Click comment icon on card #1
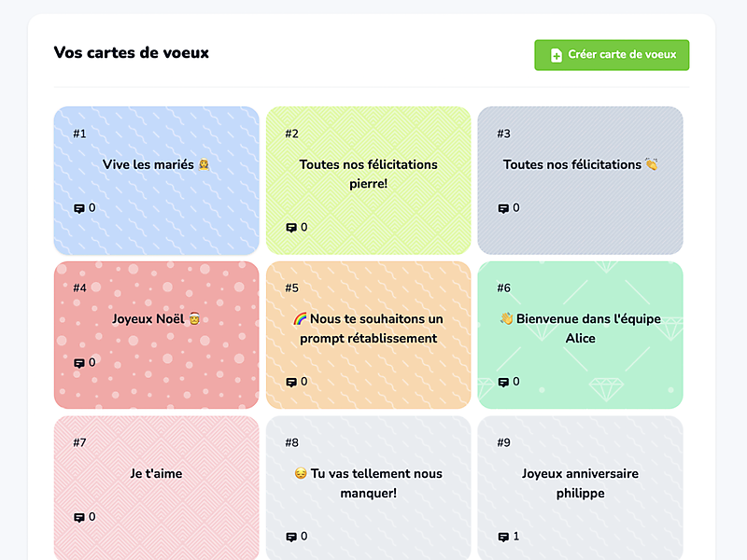 click(x=79, y=208)
